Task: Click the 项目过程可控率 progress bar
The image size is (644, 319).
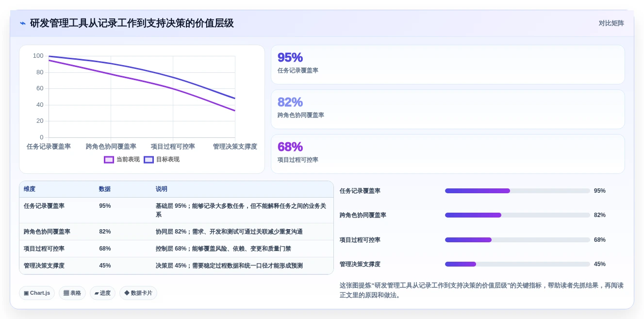Action: [517, 240]
